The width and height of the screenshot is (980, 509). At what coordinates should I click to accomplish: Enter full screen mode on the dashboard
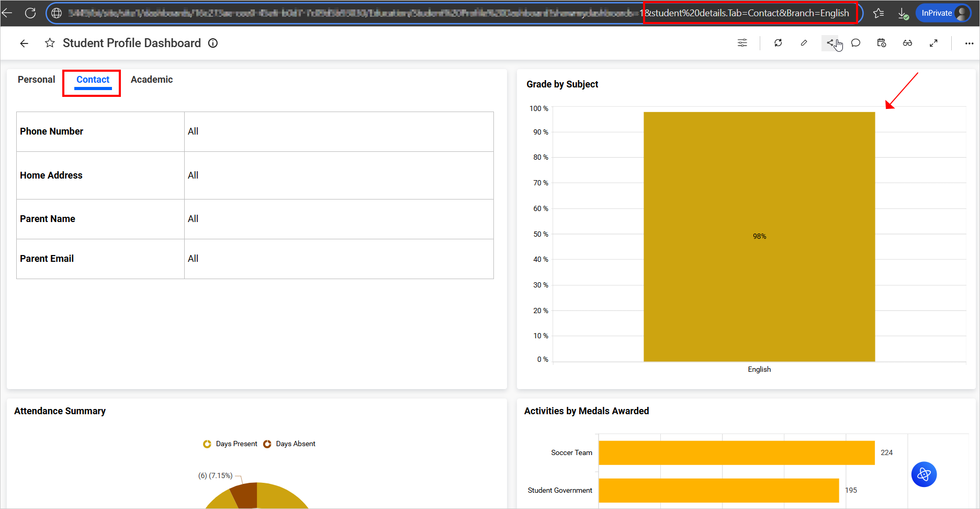point(934,43)
